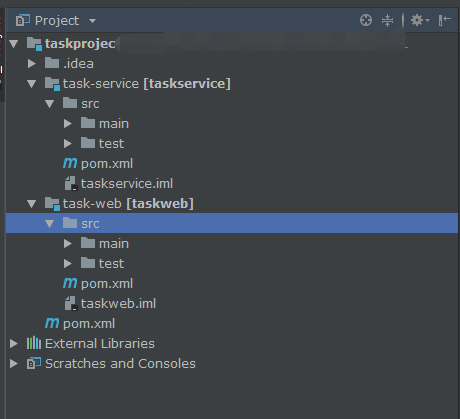Select the taskproject root node
The image size is (460, 419).
point(80,44)
